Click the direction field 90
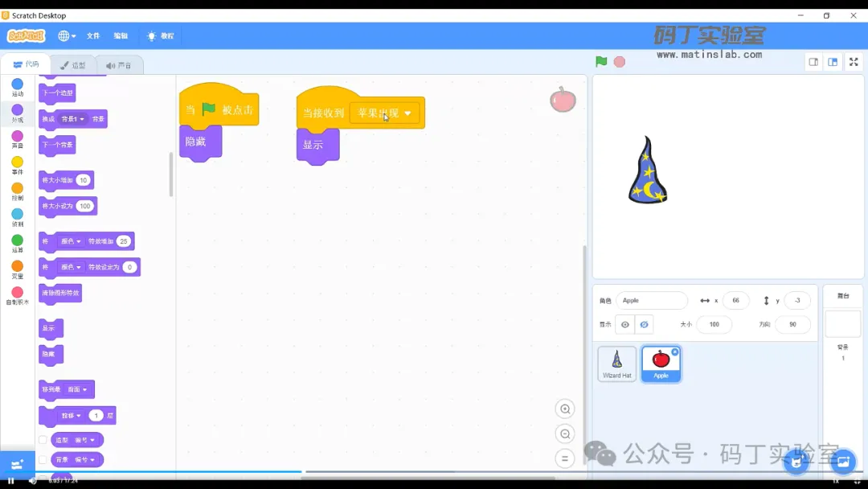 (792, 324)
